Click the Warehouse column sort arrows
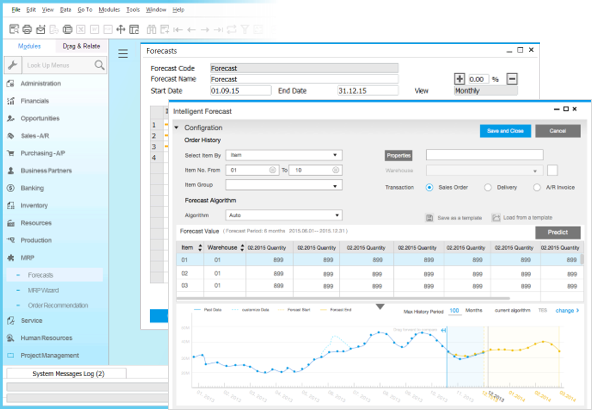The image size is (592, 410). [242, 248]
